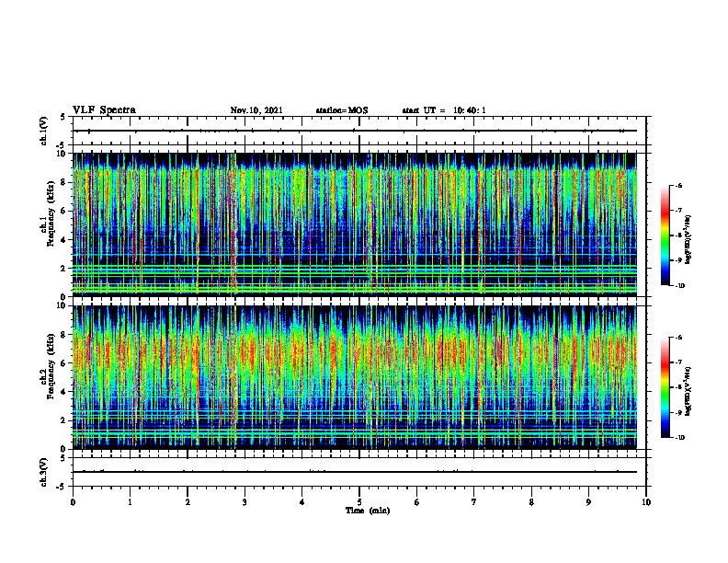Click the ch.2 frequency tick label "6"

[x=64, y=363]
